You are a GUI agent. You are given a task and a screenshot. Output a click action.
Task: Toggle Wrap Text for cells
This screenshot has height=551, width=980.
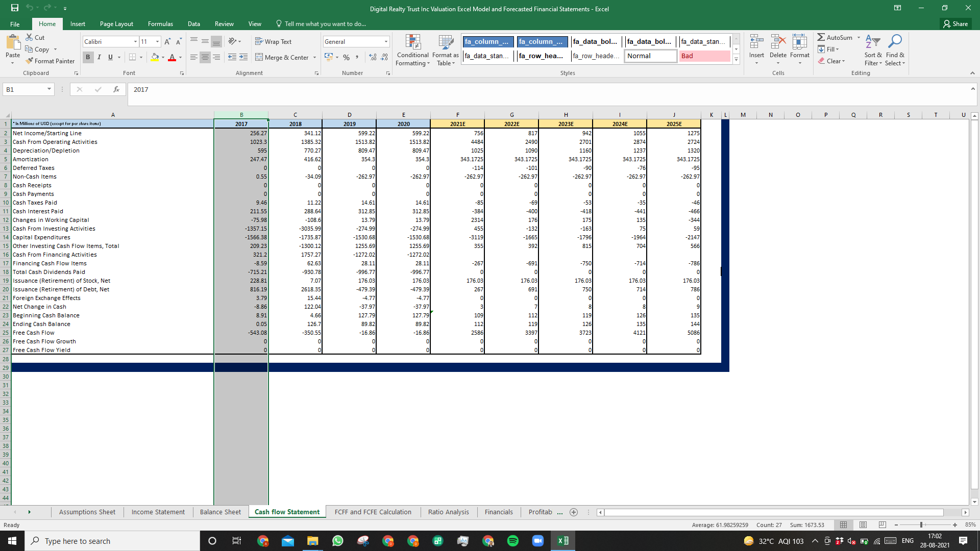tap(274, 41)
